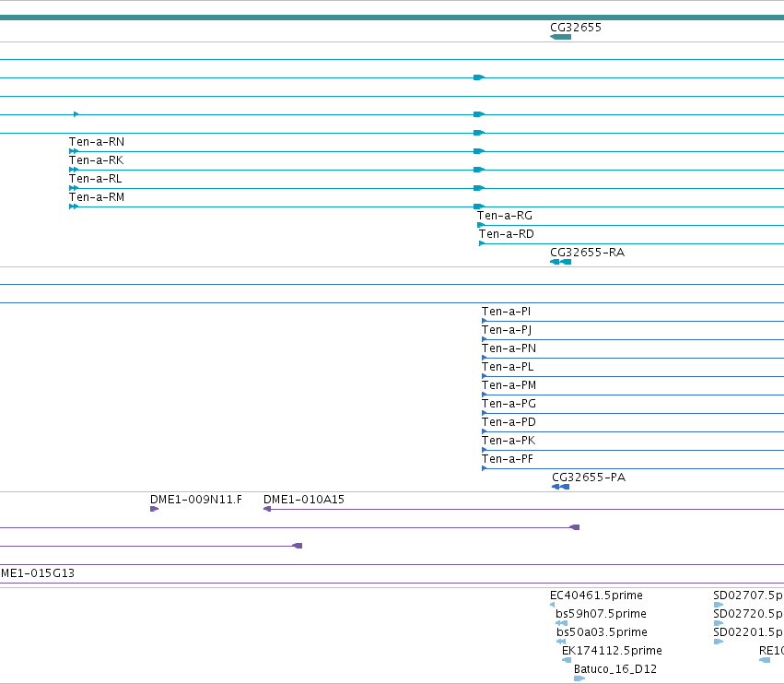Select the DME1-010A15 clone label

click(304, 500)
